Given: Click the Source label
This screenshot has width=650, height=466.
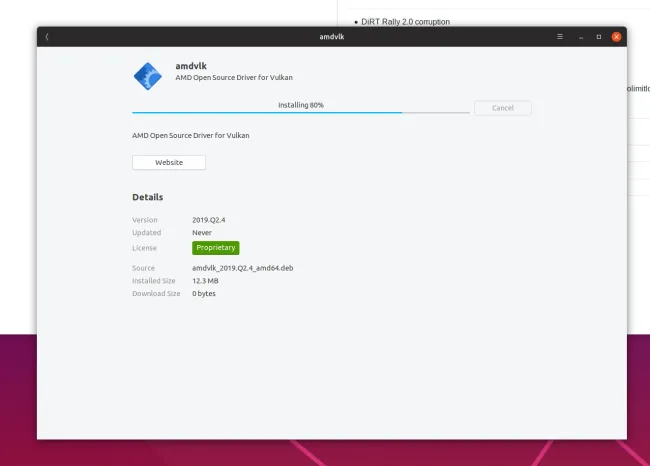Looking at the screenshot, I should pyautogui.click(x=143, y=268).
